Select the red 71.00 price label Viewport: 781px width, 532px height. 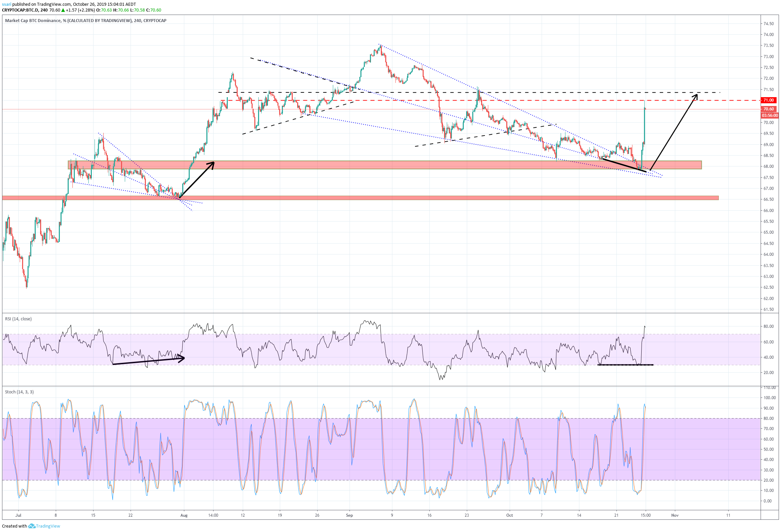click(769, 100)
